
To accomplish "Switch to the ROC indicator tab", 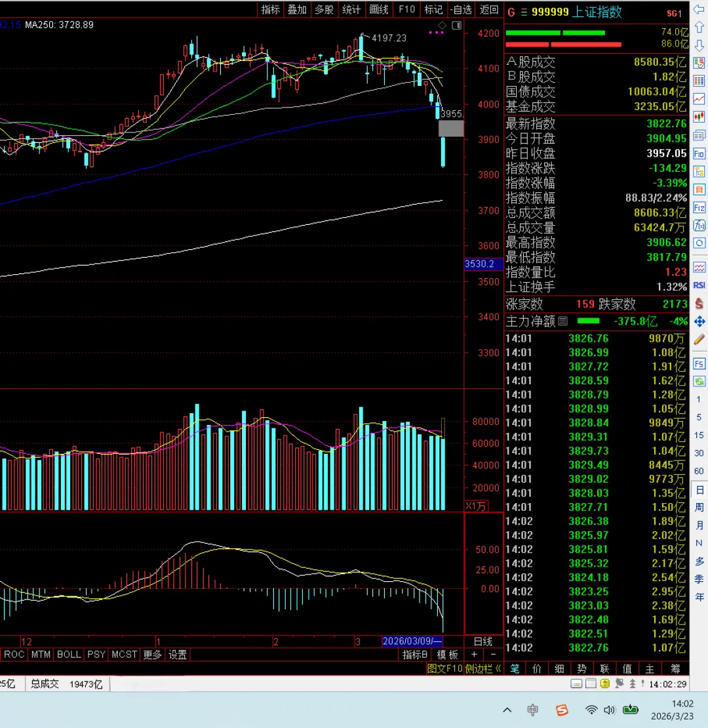I will 14,655.
